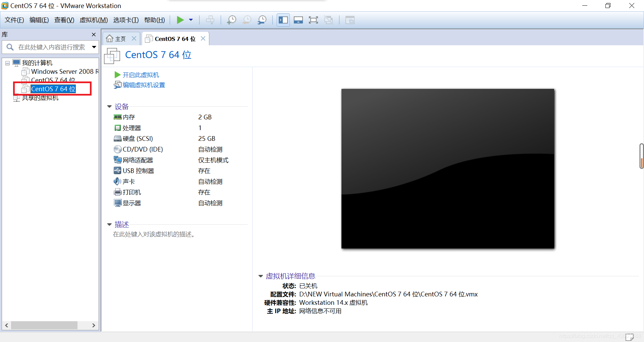The width and height of the screenshot is (644, 342).
Task: Open the 文件(F) menu
Action: 14,20
